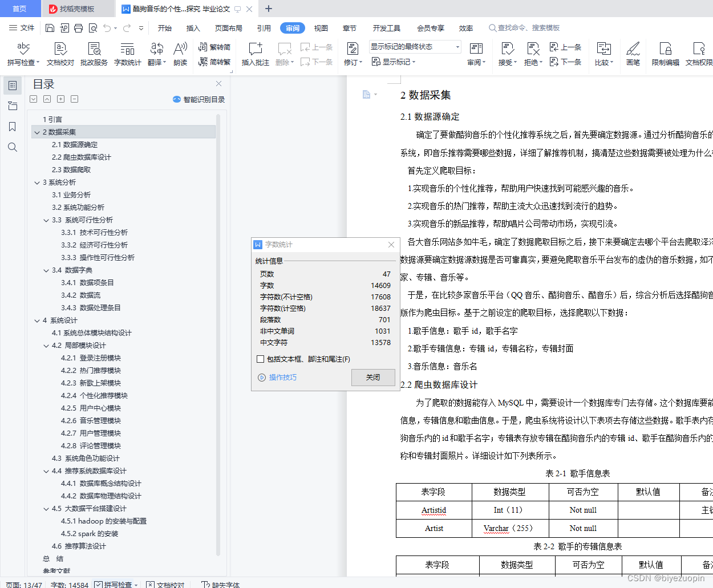Click the 审阅 reviewing pane icon

(x=476, y=49)
